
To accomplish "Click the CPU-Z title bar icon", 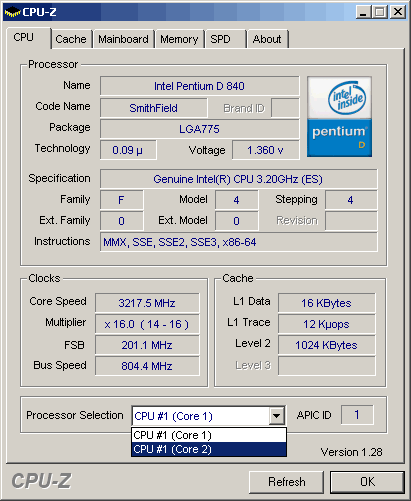I will (x=12, y=12).
